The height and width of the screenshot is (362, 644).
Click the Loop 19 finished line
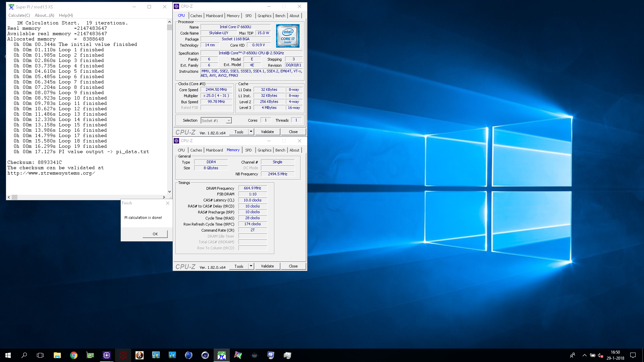pos(60,146)
